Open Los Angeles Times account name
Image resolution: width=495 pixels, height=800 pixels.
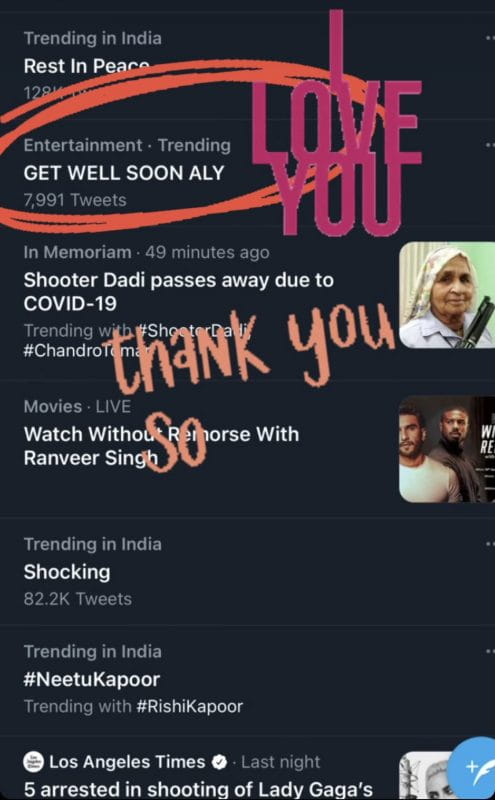[127, 762]
